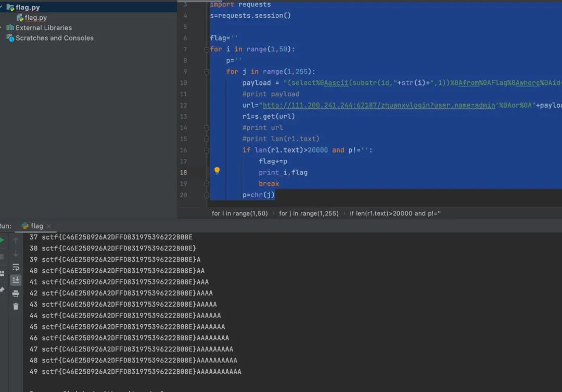The height and width of the screenshot is (392, 562).
Task: Click console output line numbered 47
Action: 131,349
